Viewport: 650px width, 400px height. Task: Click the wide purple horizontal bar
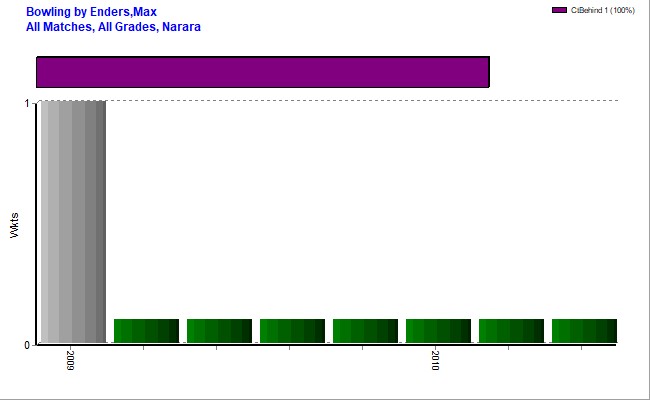(262, 72)
